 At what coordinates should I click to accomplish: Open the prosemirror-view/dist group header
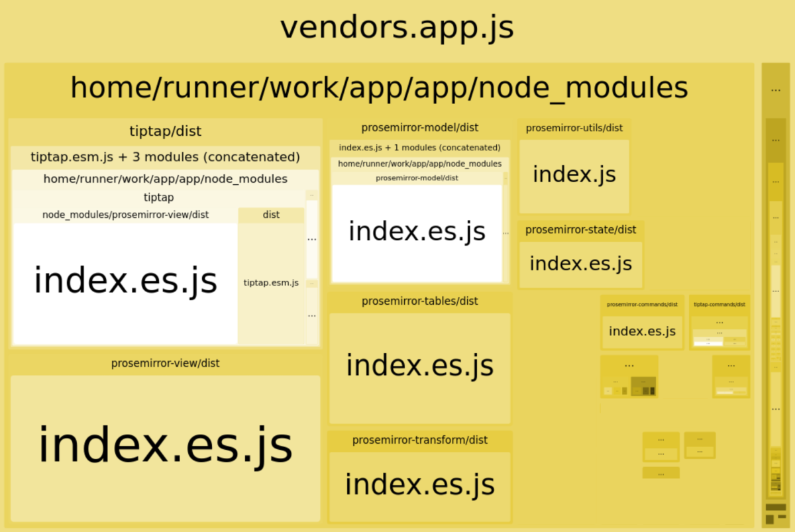tap(165, 363)
